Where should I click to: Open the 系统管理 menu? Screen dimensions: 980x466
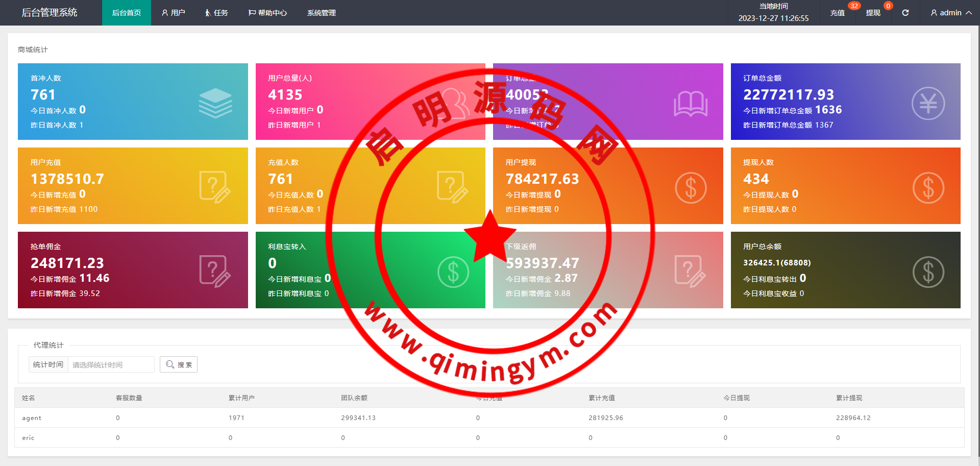tap(321, 13)
